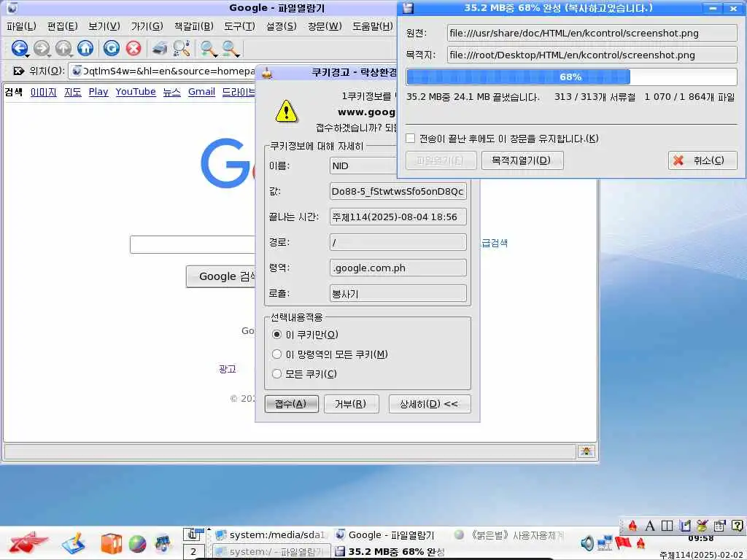This screenshot has height=560, width=747.
Task: Click the status bar security icon in browser
Action: [x=587, y=451]
